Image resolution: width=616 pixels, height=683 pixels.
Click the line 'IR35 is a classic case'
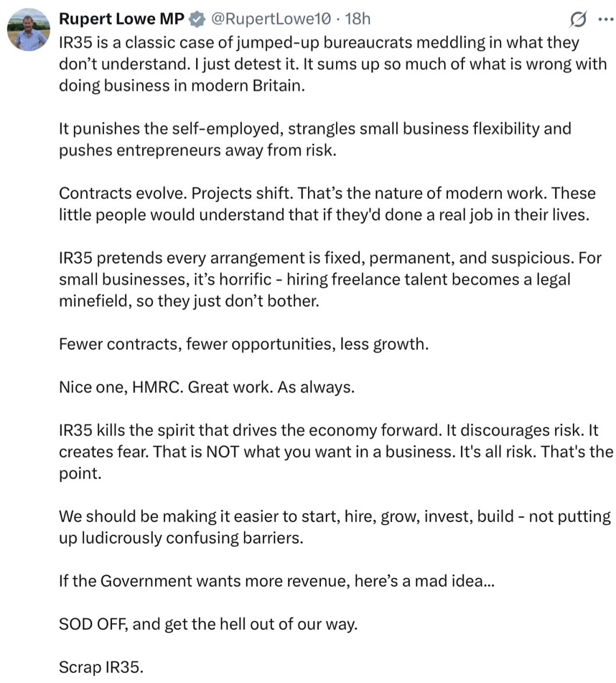(319, 42)
